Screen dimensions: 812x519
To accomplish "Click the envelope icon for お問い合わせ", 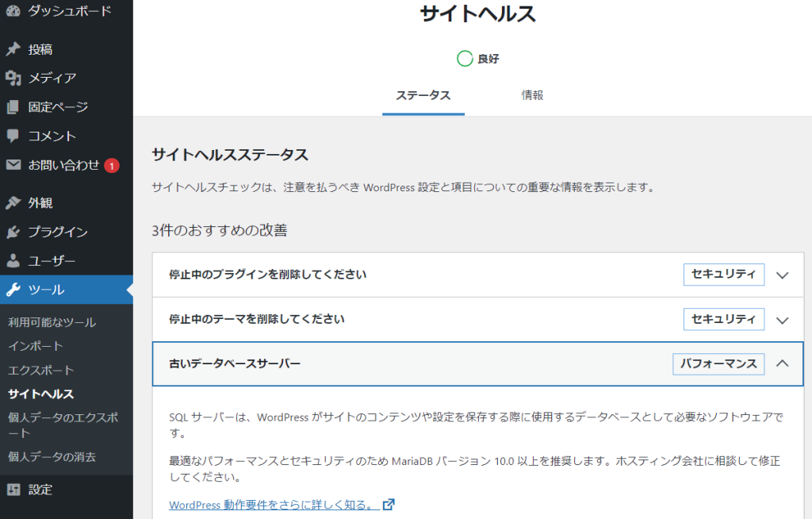I will click(x=13, y=165).
